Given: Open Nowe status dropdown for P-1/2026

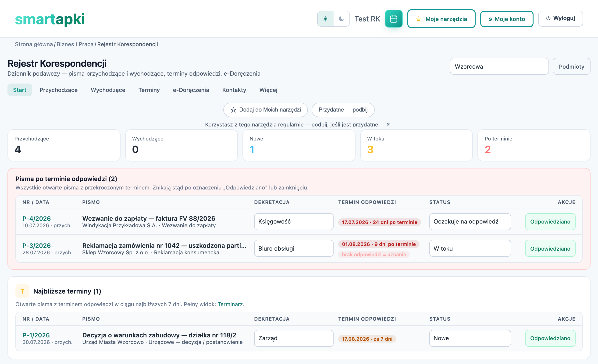Looking at the screenshot, I should pos(470,338).
